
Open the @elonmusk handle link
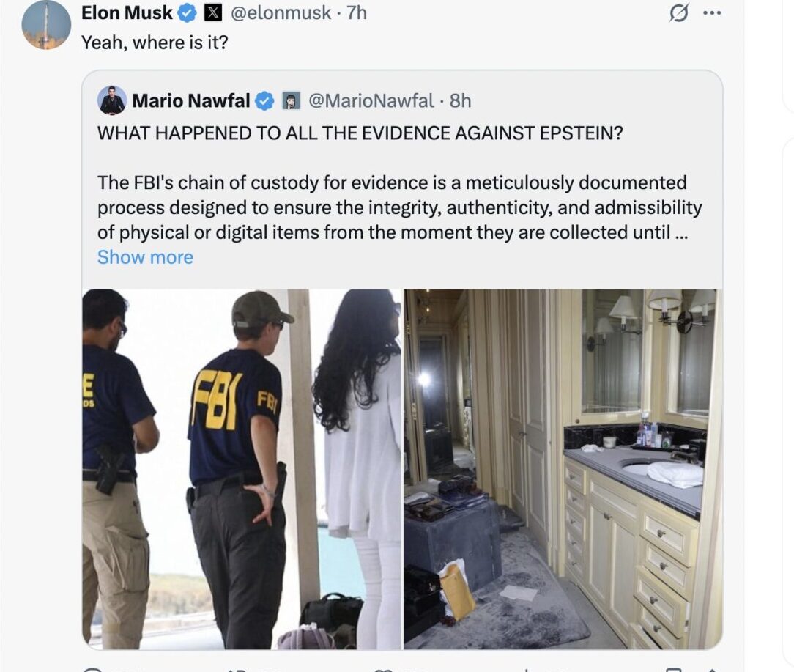pos(281,12)
